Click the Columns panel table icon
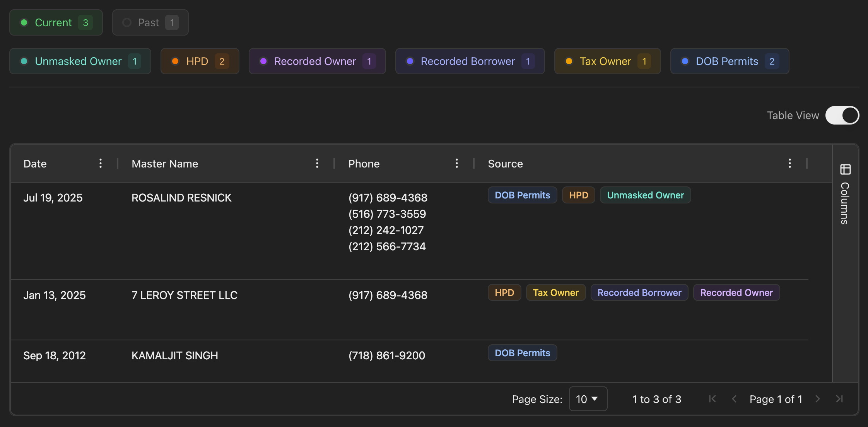The width and height of the screenshot is (868, 427). coord(846,169)
